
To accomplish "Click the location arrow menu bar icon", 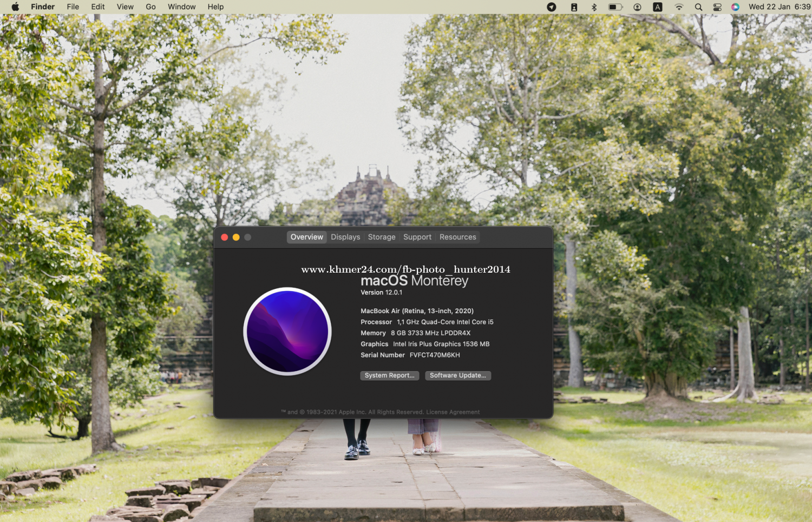I will coord(552,7).
